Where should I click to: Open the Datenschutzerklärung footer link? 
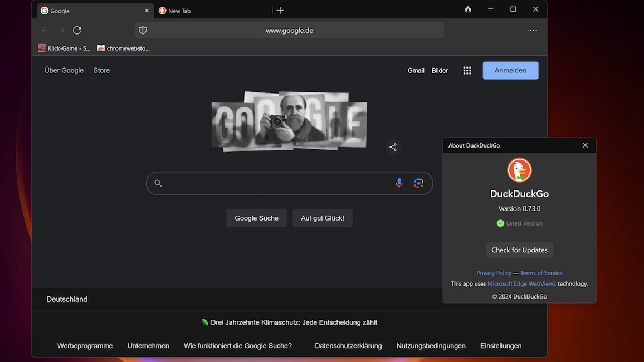(348, 346)
